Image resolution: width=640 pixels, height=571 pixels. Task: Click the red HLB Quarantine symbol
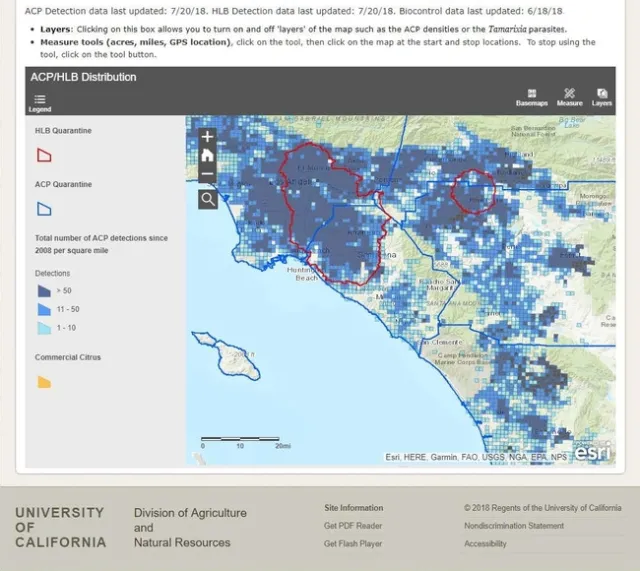coord(44,155)
